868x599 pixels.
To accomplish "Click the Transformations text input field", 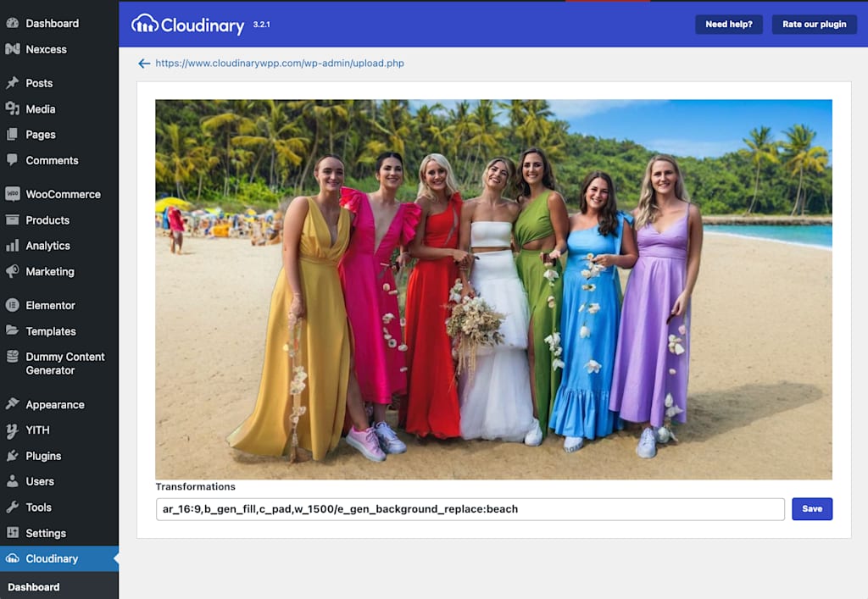I will click(x=470, y=509).
